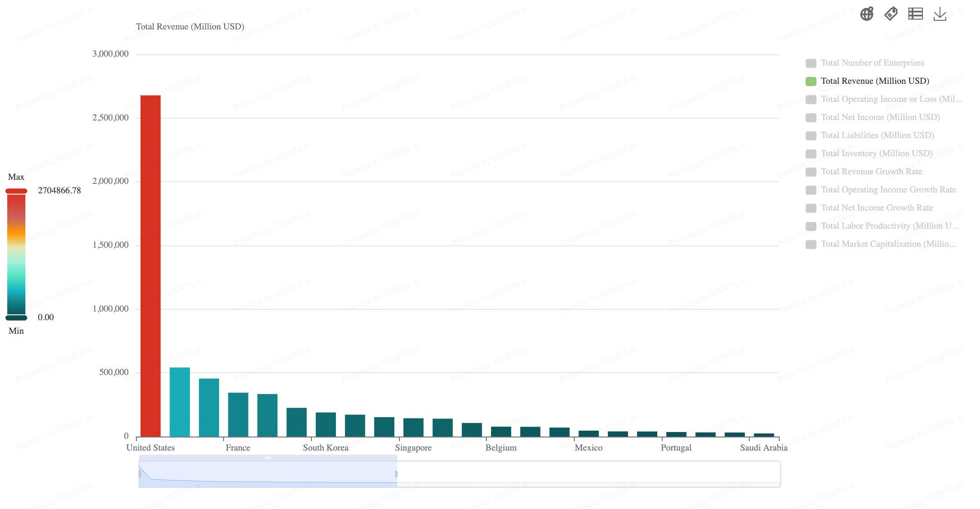Click the green Total Revenue legend swatch
This screenshot has height=509, width=980.
coord(811,82)
